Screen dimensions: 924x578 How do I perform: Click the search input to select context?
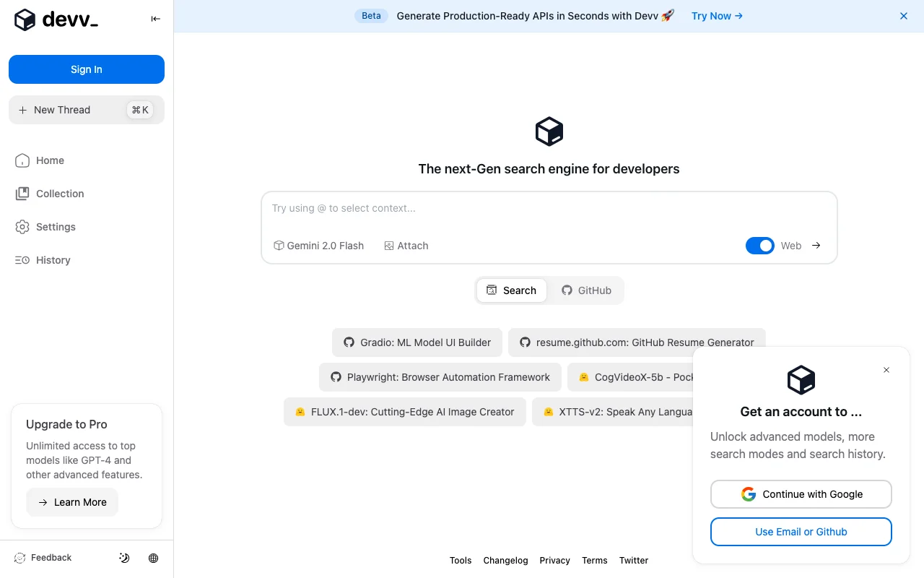tap(505, 208)
